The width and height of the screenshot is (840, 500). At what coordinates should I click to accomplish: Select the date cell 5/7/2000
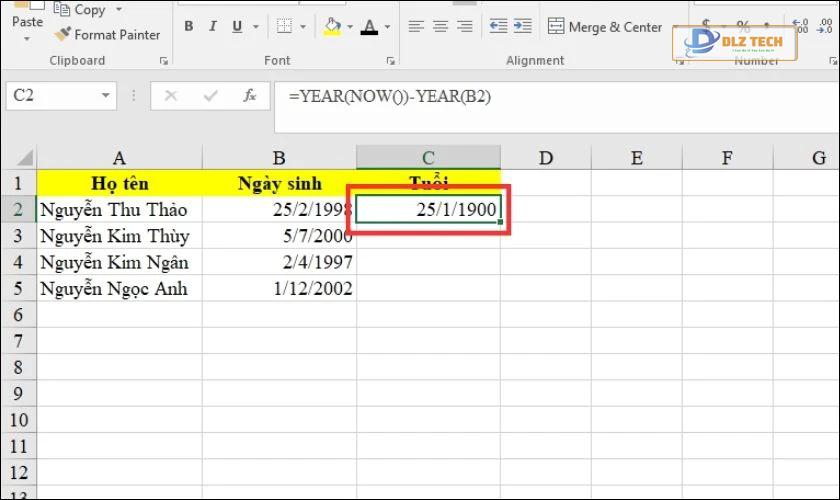279,236
